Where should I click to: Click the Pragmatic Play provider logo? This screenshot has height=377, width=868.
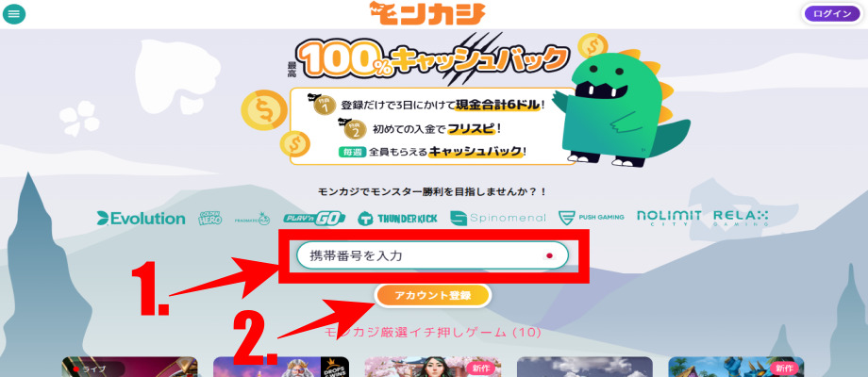[251, 219]
